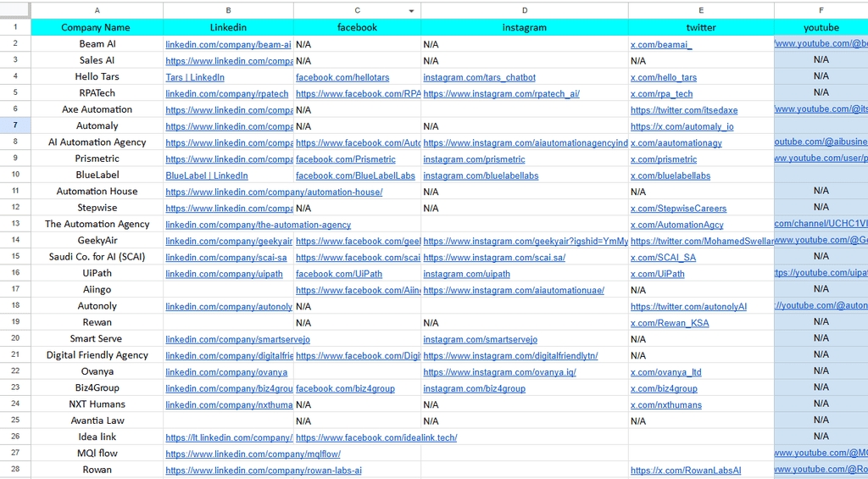The width and height of the screenshot is (868, 479).
Task: Open linkedin automation-house company link
Action: coord(274,192)
